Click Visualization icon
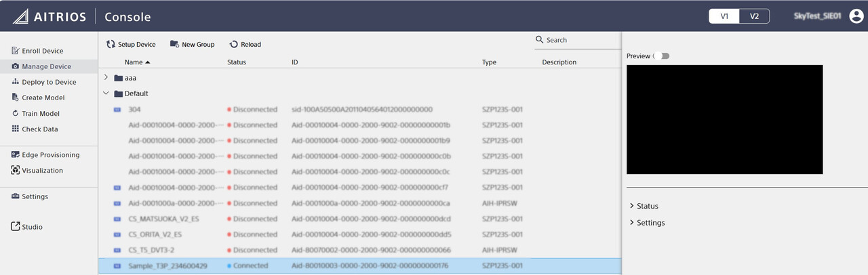The height and width of the screenshot is (275, 868). click(16, 170)
